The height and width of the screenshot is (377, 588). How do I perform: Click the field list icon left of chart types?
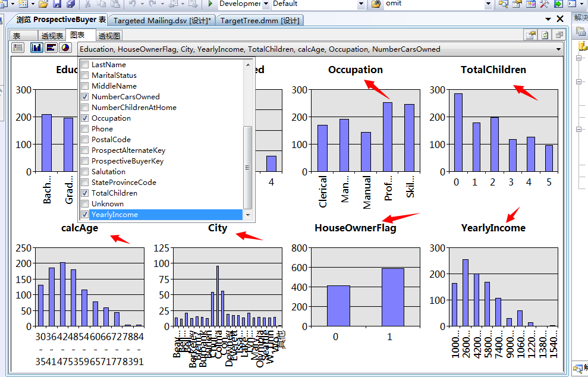(x=18, y=48)
